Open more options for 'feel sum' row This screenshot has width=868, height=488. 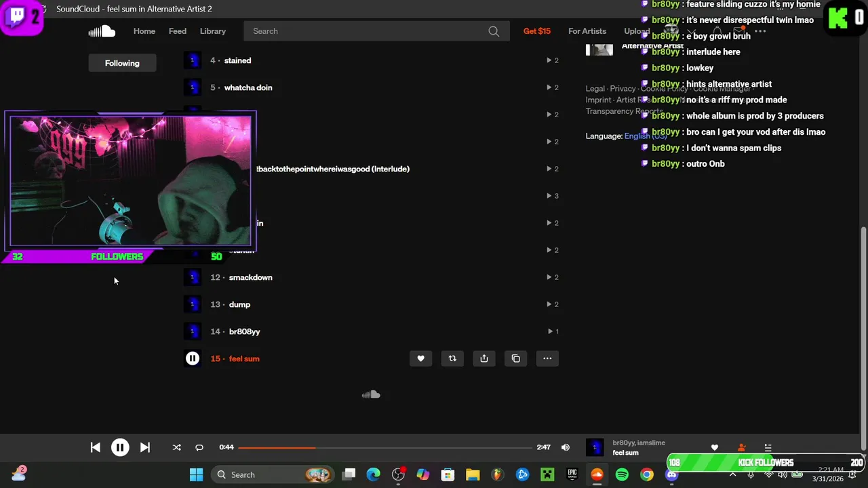(x=547, y=359)
